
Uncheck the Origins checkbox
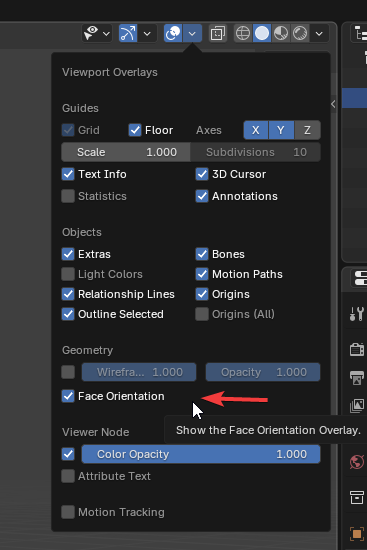(202, 294)
